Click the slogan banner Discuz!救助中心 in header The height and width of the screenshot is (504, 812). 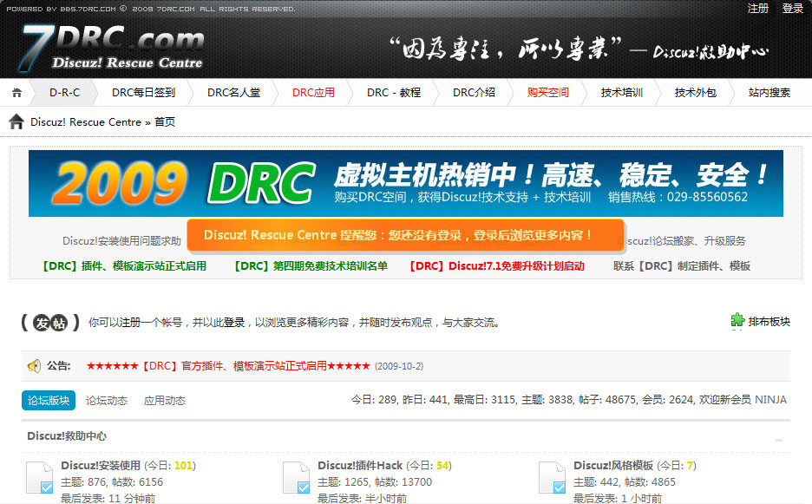click(x=578, y=49)
